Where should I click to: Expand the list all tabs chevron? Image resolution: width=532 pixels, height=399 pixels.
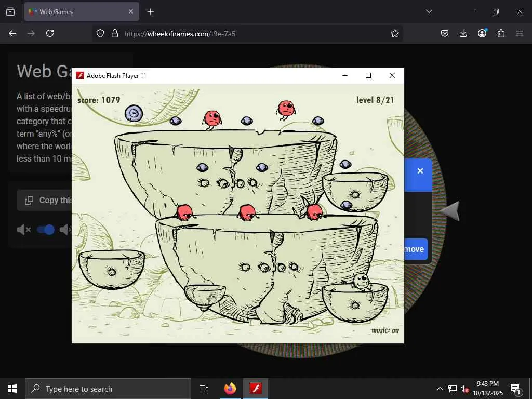point(429,11)
